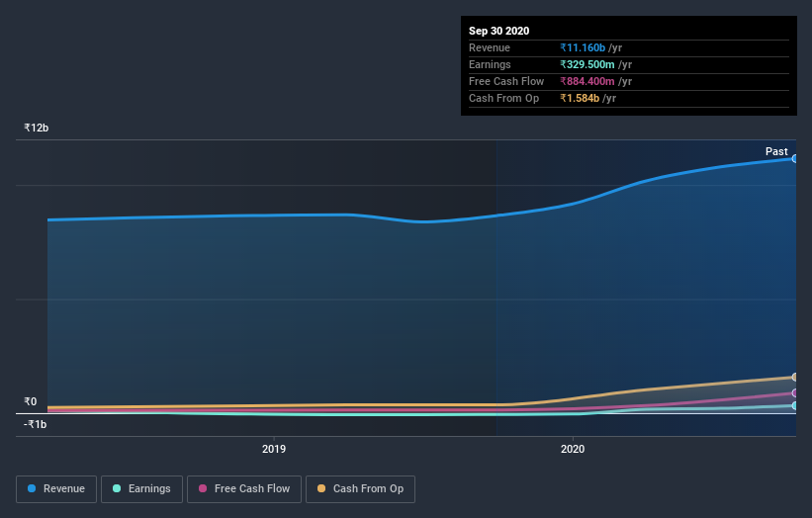Click the ₹329.500m earnings value in tooltip
Screen dimensions: 812x518
point(586,64)
